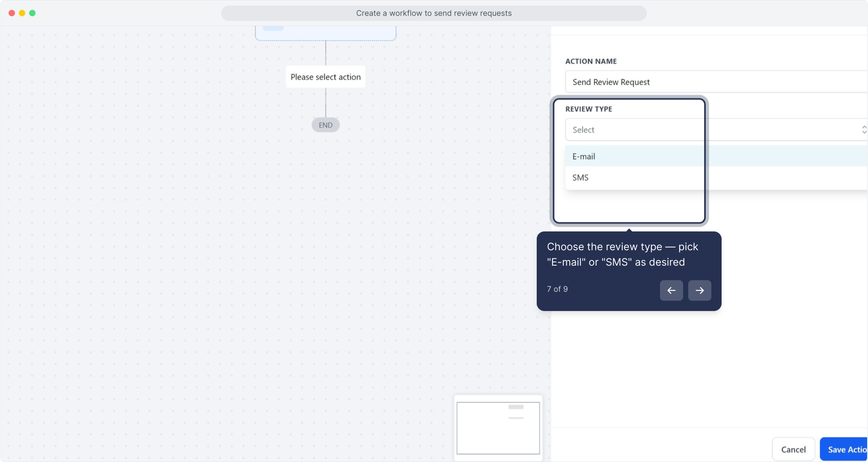Viewport: 868px width, 462px height.
Task: Click the workflow minimap thumbnail
Action: coord(498,428)
